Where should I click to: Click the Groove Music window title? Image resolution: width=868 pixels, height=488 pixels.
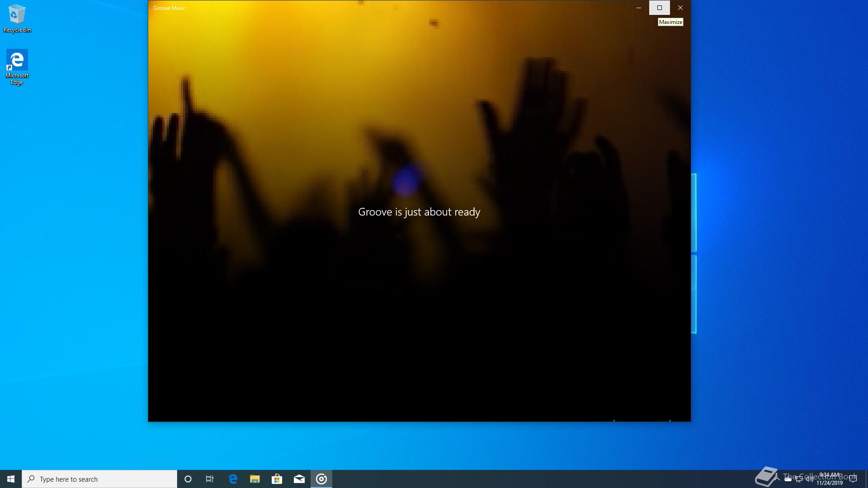coord(169,8)
